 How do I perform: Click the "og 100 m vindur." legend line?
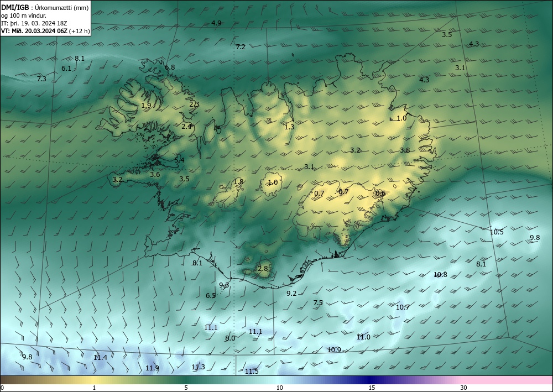pos(24,15)
